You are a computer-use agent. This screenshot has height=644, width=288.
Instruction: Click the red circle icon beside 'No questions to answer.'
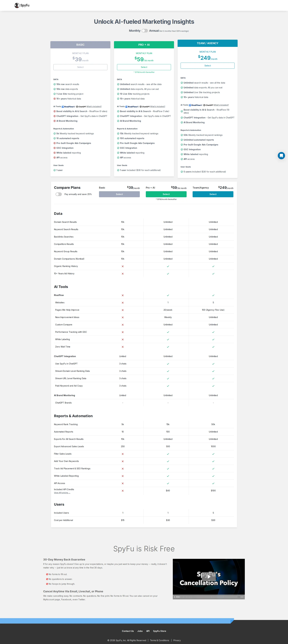pos(47,579)
